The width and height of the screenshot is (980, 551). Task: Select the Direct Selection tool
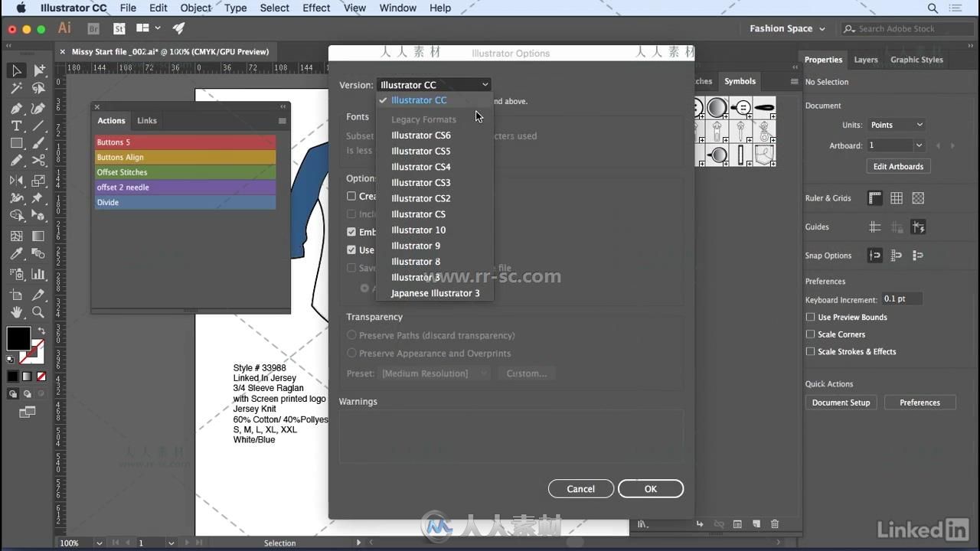[x=38, y=70]
